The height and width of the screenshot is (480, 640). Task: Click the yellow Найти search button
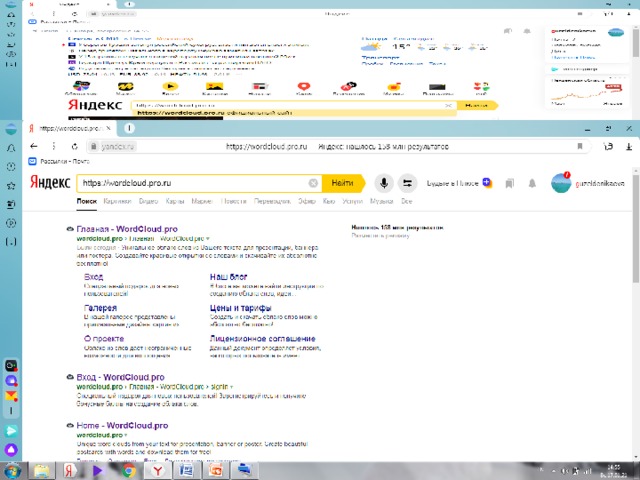point(342,183)
